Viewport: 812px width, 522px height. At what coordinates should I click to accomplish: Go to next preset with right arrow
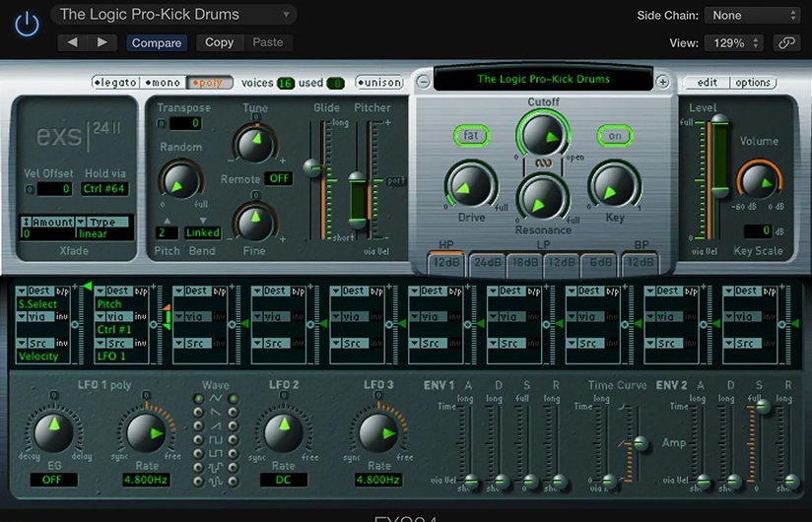102,42
